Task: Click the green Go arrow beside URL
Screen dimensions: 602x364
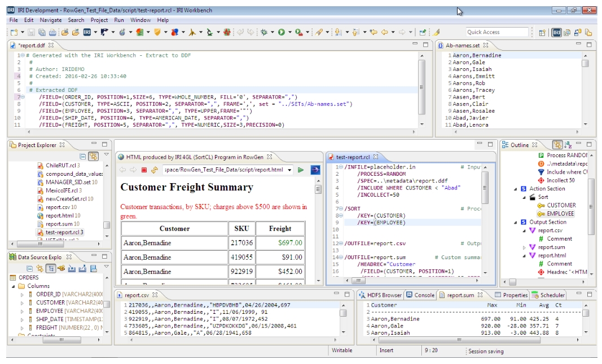Action: [301, 170]
